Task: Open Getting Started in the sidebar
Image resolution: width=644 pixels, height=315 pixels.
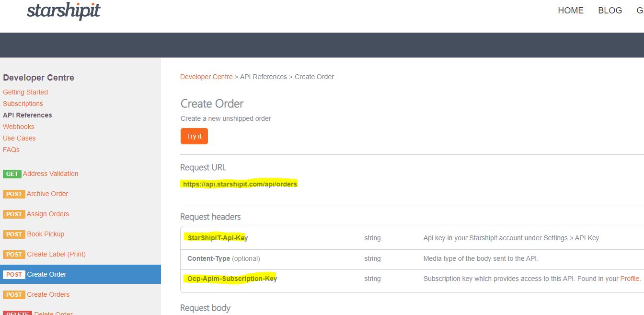Action: coord(25,92)
